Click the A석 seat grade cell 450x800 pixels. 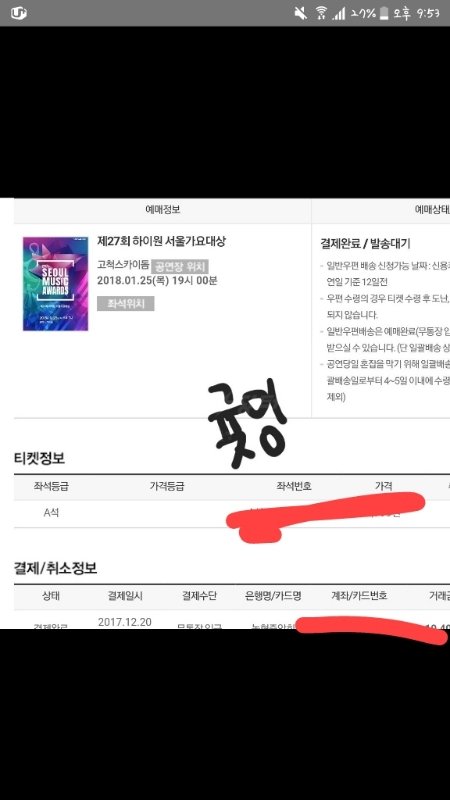tap(51, 513)
